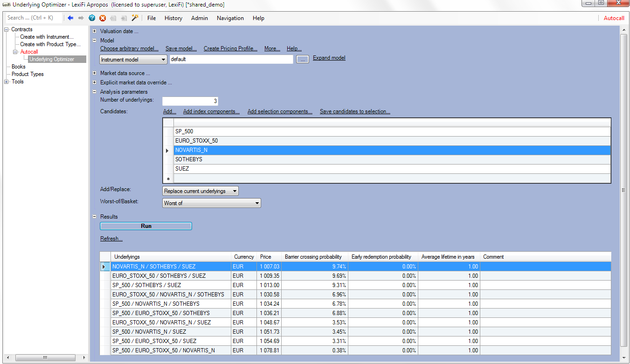Sort by Price column header

269,257
